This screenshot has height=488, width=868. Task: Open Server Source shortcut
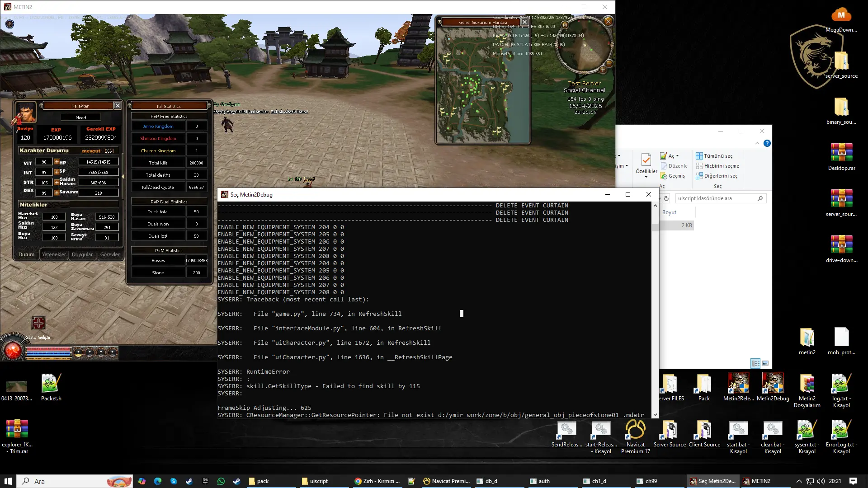pos(670,434)
